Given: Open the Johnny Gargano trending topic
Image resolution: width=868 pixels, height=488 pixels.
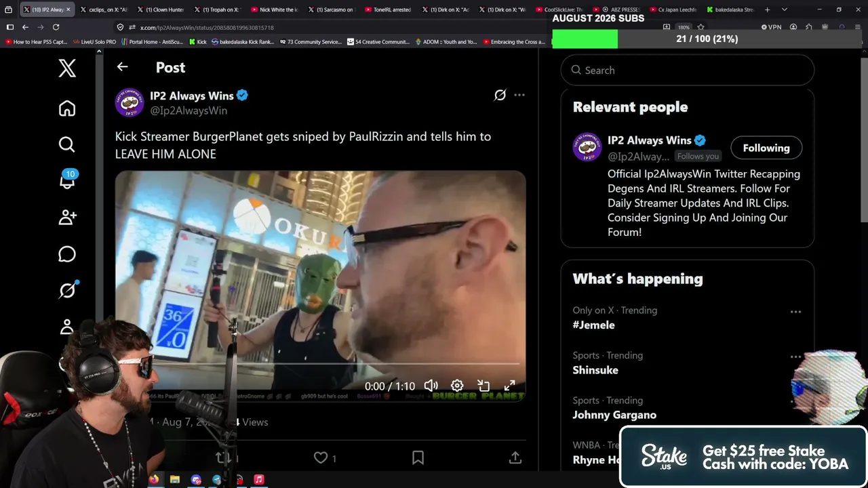Looking at the screenshot, I should point(614,415).
